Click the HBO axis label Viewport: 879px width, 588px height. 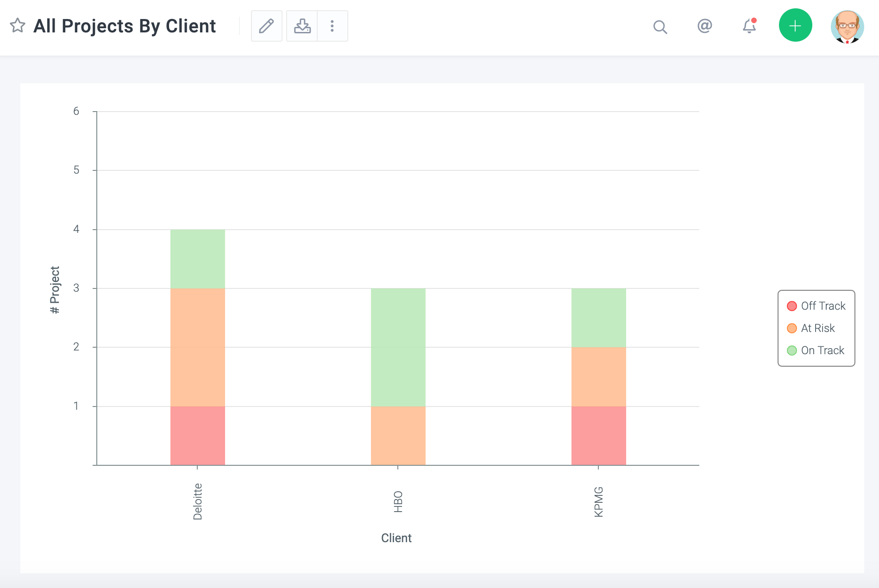398,502
